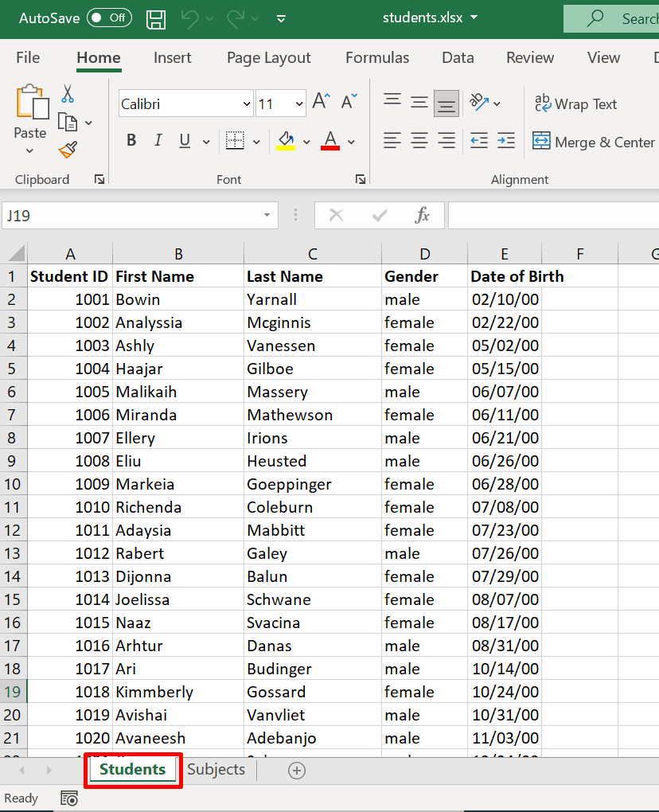Switch to the Subjects sheet tab
Screen dimensions: 659x812
point(216,769)
